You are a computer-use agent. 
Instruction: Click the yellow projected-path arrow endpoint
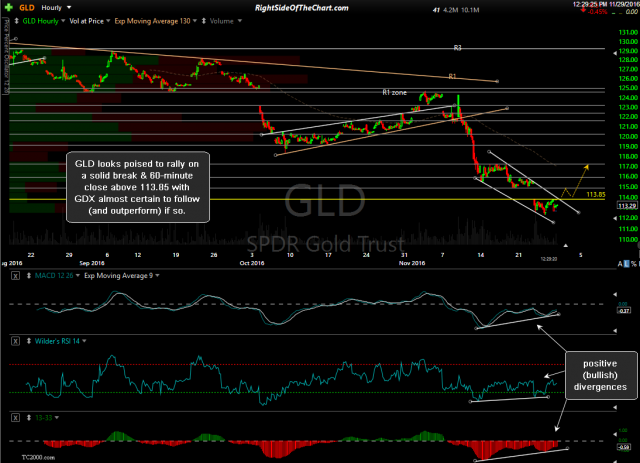pos(587,167)
